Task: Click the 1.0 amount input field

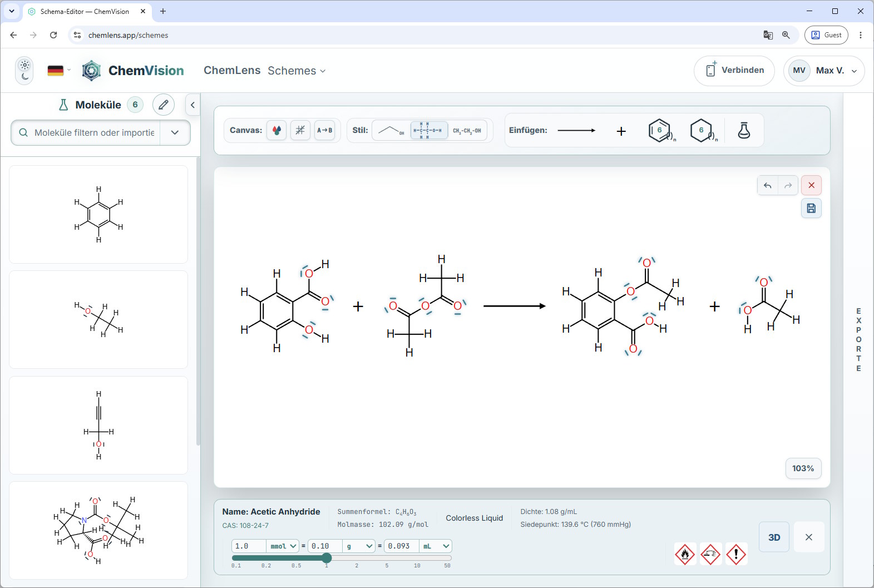Action: click(249, 546)
